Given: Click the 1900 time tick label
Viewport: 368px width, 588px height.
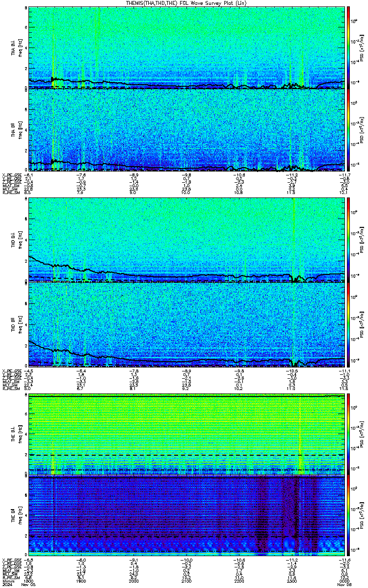Looking at the screenshot, I should (81, 581).
